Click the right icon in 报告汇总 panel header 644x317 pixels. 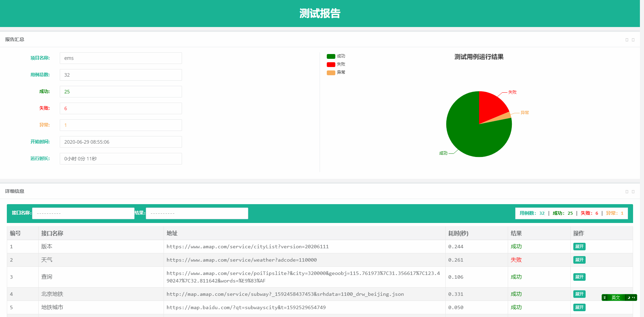(633, 40)
